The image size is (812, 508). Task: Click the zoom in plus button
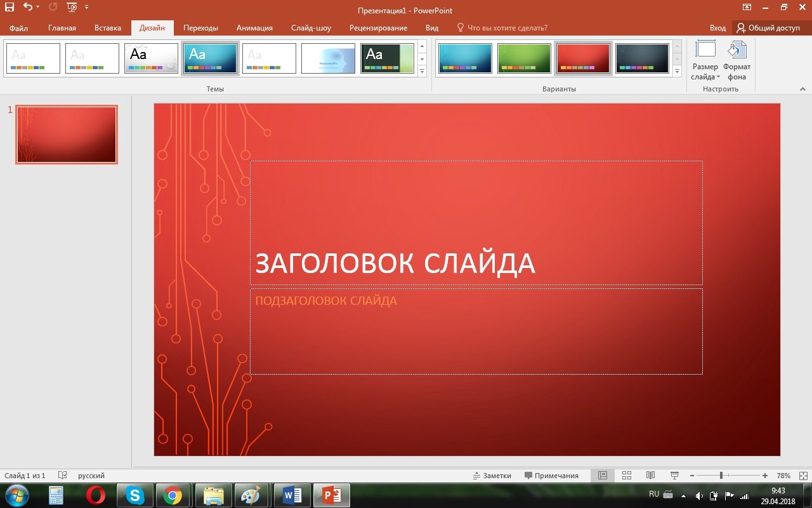[765, 476]
